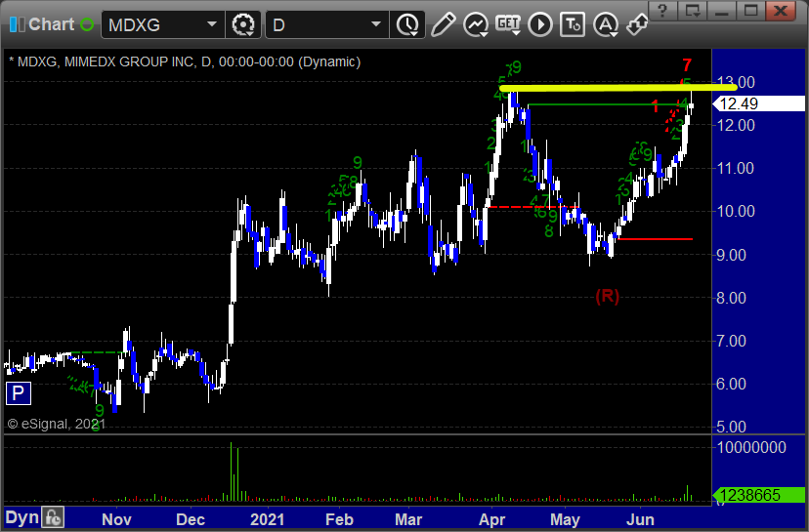809x532 pixels.
Task: Click the red 7 count label
Action: (687, 65)
